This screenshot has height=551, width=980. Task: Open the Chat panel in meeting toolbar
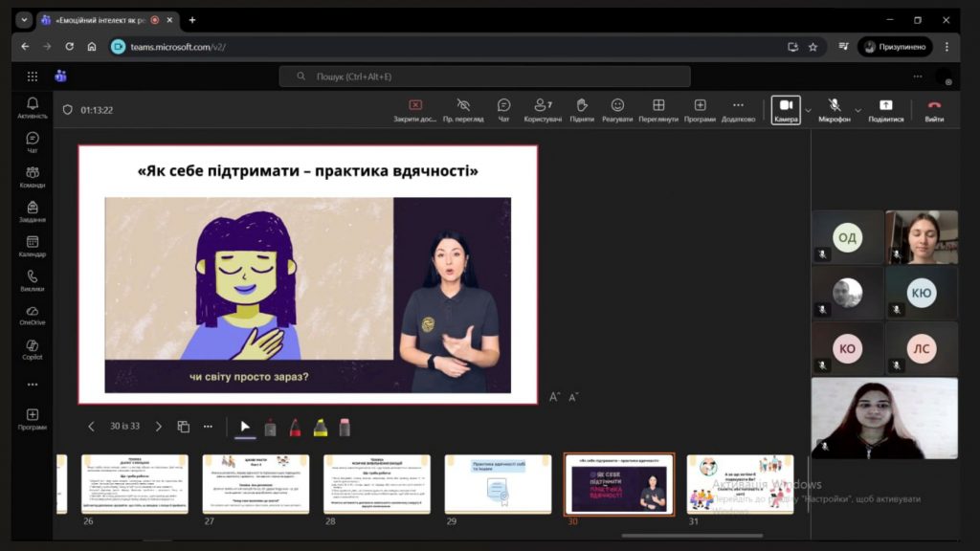[503, 109]
